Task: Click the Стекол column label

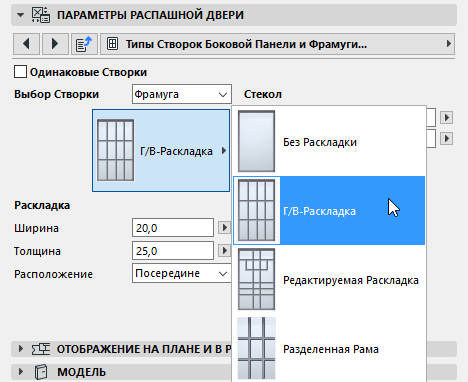Action: (x=263, y=94)
